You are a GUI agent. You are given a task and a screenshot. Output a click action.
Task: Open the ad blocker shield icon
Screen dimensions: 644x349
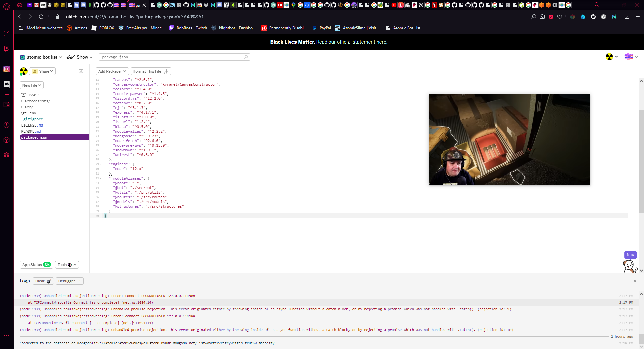[551, 17]
